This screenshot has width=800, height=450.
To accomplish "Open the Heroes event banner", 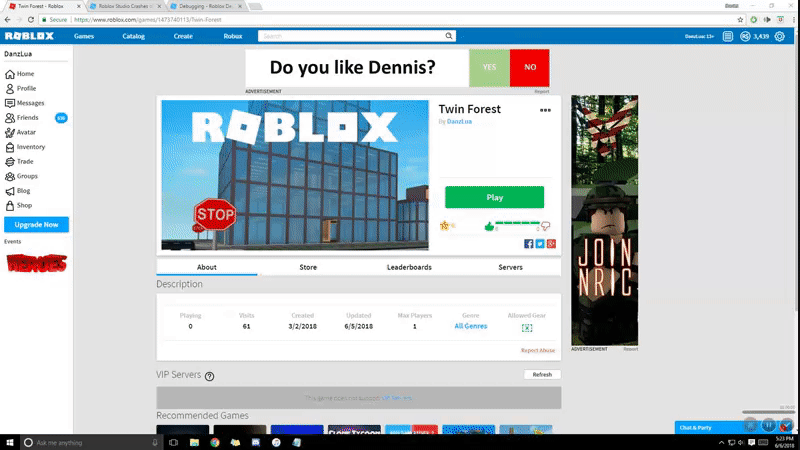I will [36, 263].
